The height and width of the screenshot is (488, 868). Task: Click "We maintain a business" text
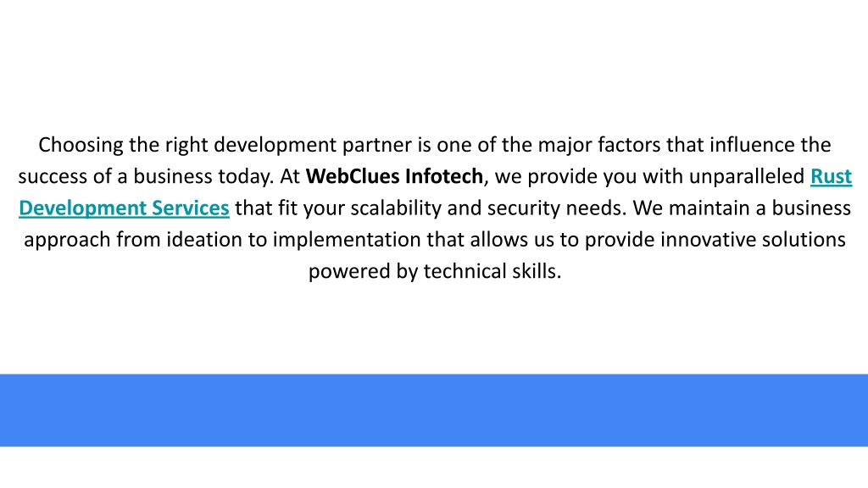(742, 208)
